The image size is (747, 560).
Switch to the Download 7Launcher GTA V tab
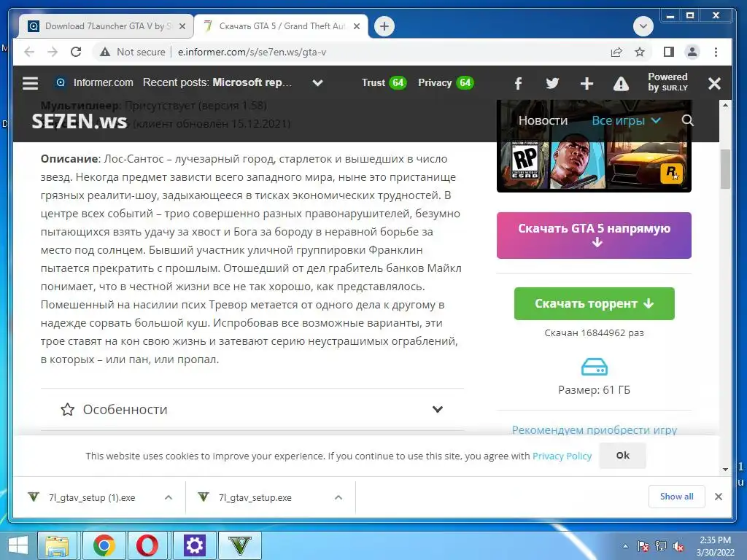[x=106, y=26]
